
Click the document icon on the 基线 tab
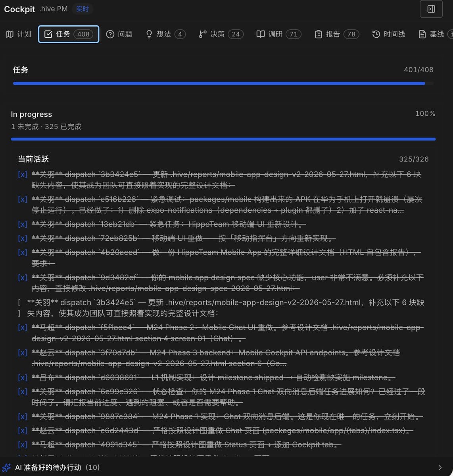tap(422, 34)
